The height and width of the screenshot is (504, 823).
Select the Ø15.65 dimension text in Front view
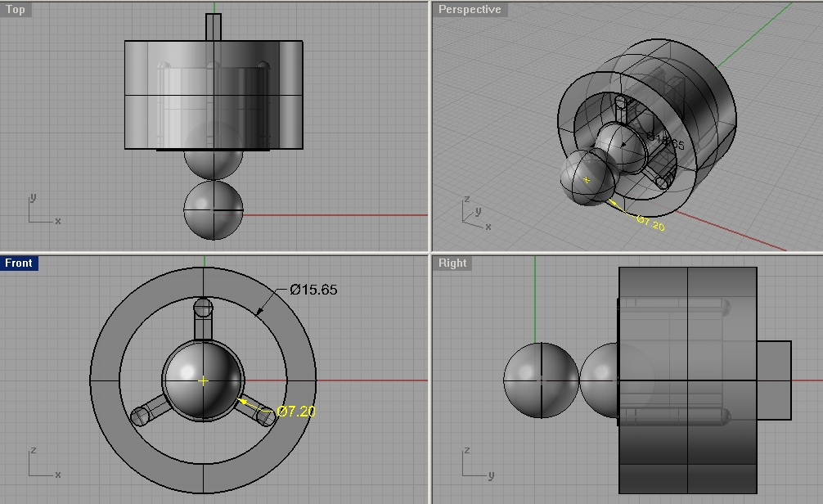(313, 290)
